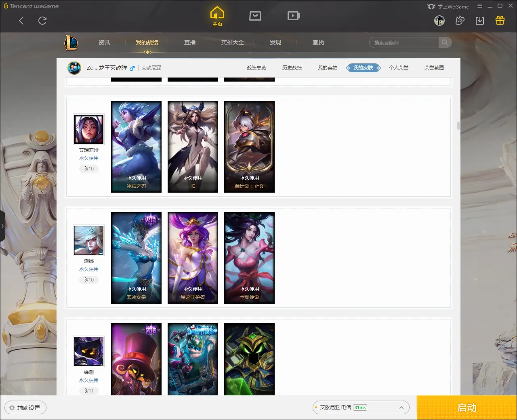Open the hamburger menu icon
This screenshot has height=420, width=517.
pyautogui.click(x=480, y=6)
